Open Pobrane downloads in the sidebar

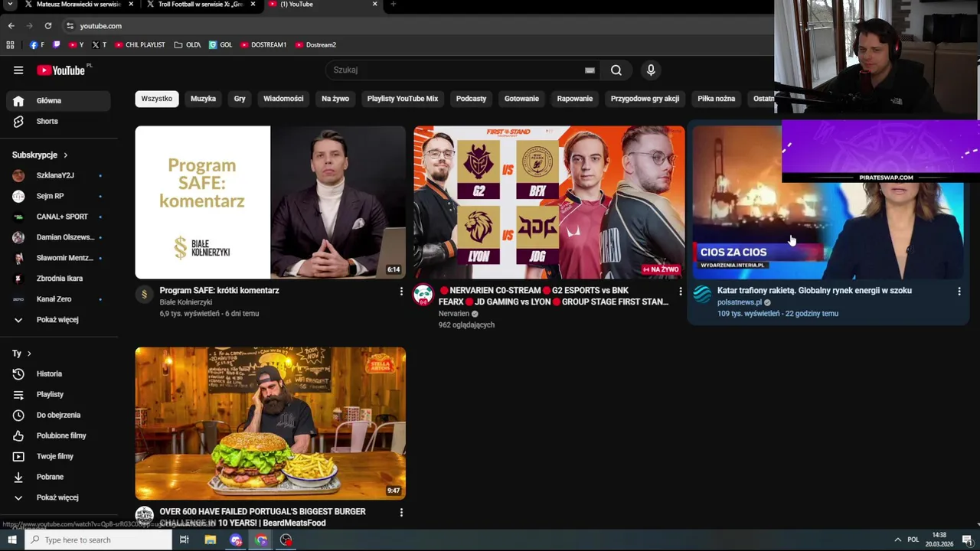point(58,478)
